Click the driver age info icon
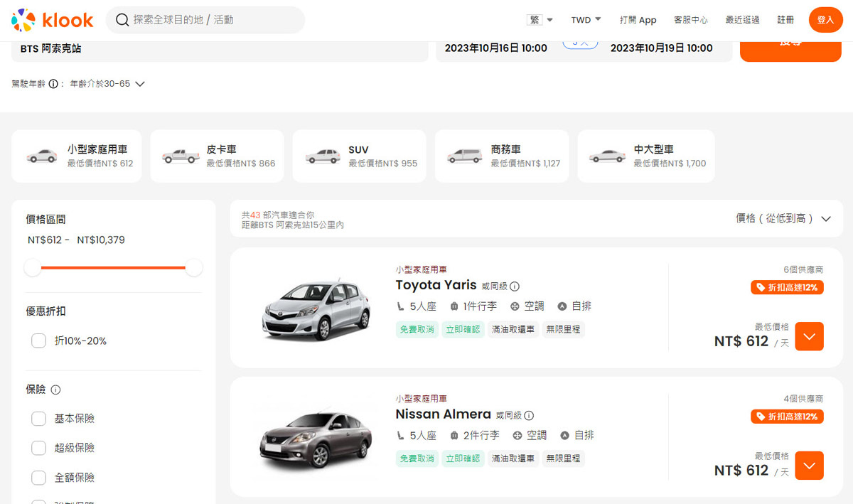 click(x=53, y=84)
